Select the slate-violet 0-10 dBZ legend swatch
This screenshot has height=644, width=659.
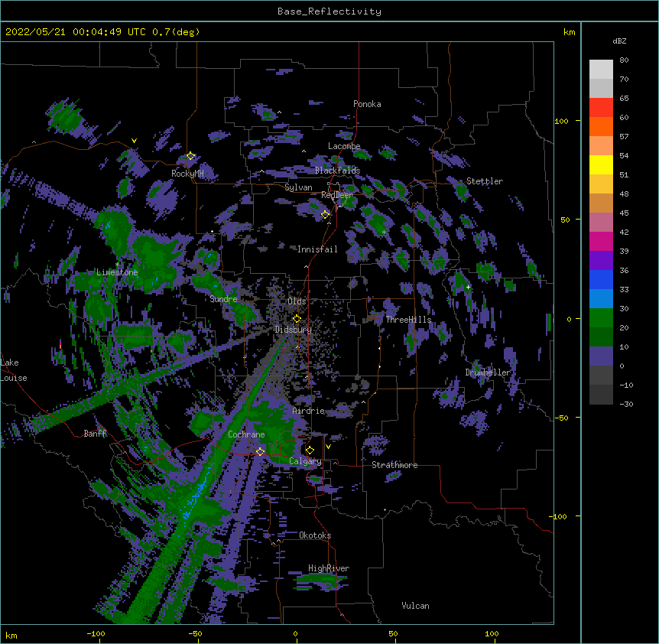(601, 356)
